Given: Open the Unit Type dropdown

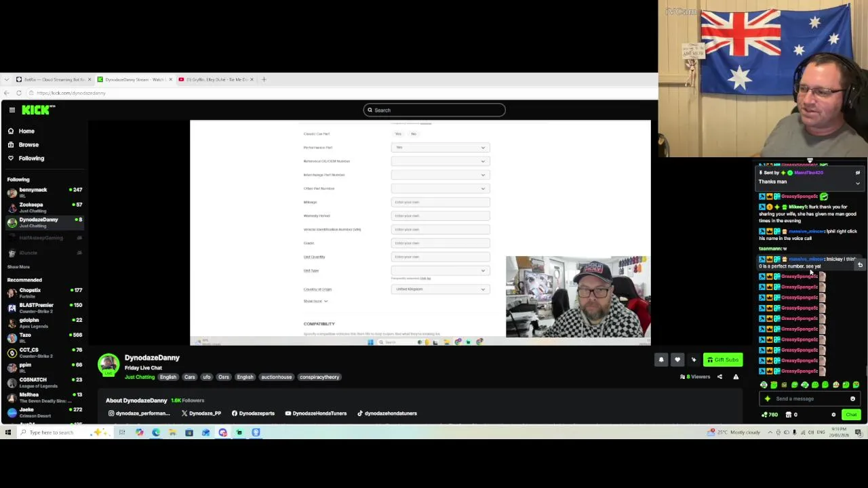Looking at the screenshot, I should click(440, 270).
